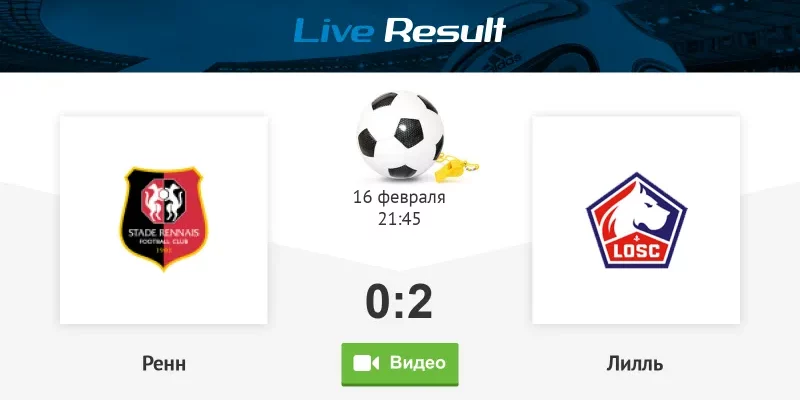Viewport: 800px width, 400px height.
Task: Open the green Видео button
Action: (x=400, y=364)
